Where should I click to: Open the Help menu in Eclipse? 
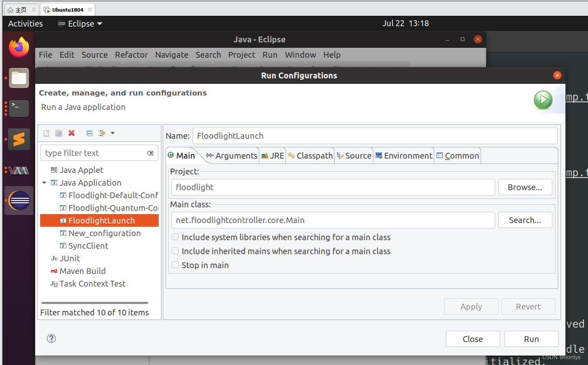pyautogui.click(x=332, y=55)
